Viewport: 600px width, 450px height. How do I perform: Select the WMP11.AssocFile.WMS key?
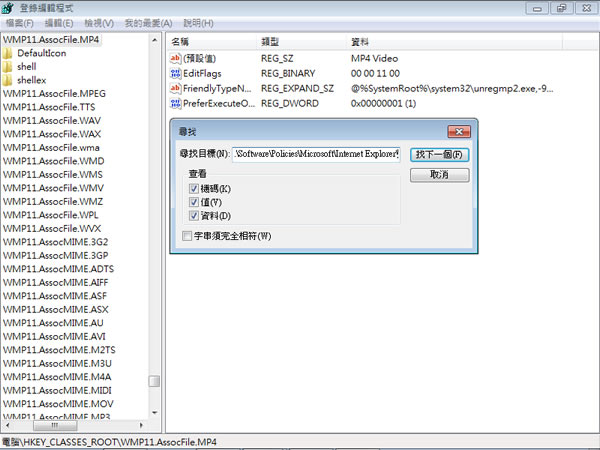tap(53, 174)
